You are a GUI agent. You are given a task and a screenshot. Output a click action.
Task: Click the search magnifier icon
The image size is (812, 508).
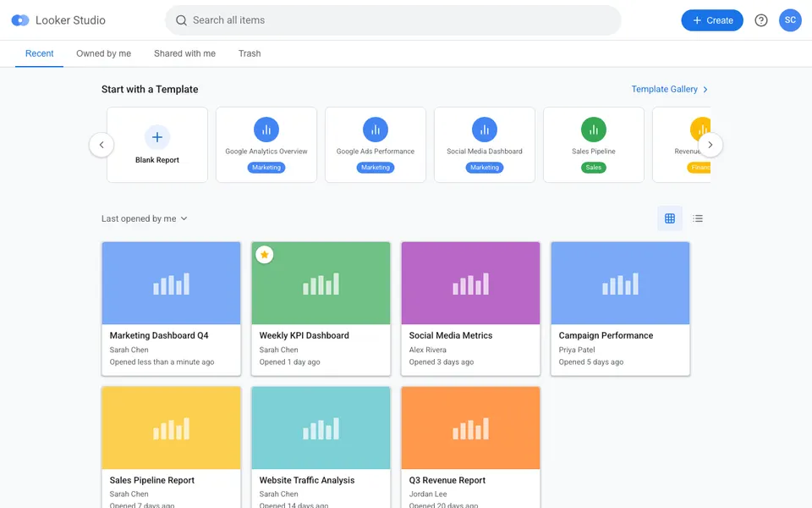181,20
